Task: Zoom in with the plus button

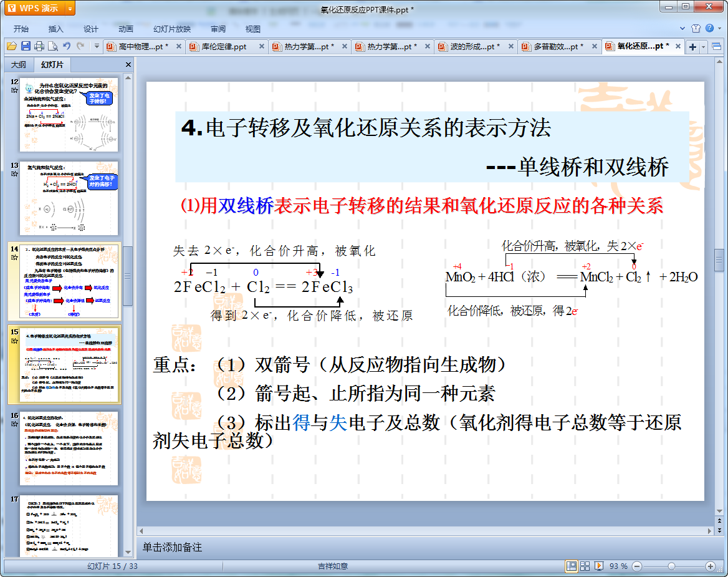Action: coord(711,566)
